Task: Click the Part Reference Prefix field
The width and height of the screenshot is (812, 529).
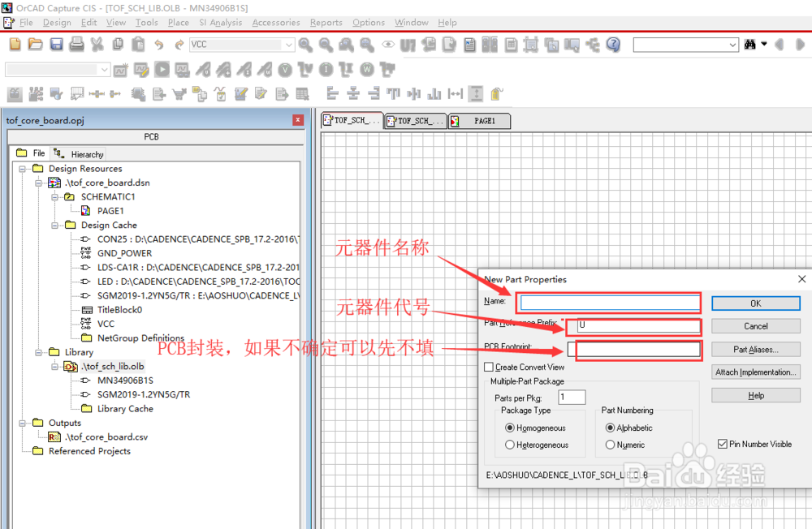Action: tap(638, 325)
